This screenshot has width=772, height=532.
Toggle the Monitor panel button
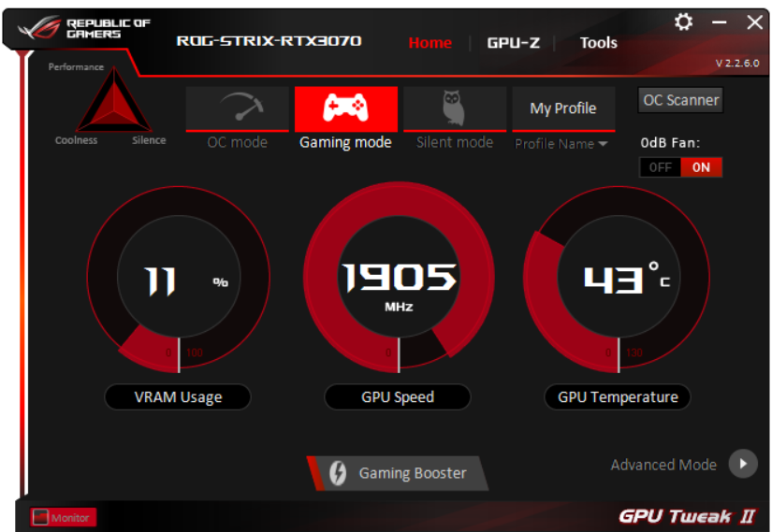63,517
